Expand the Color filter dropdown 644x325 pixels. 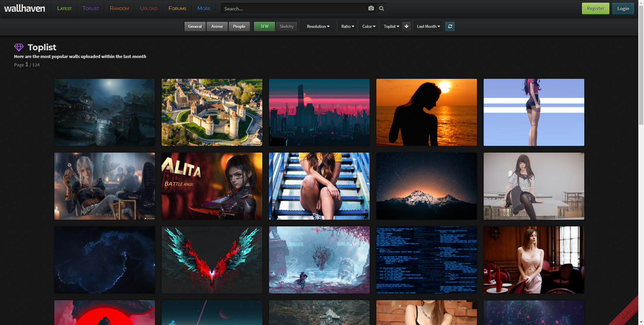(369, 26)
